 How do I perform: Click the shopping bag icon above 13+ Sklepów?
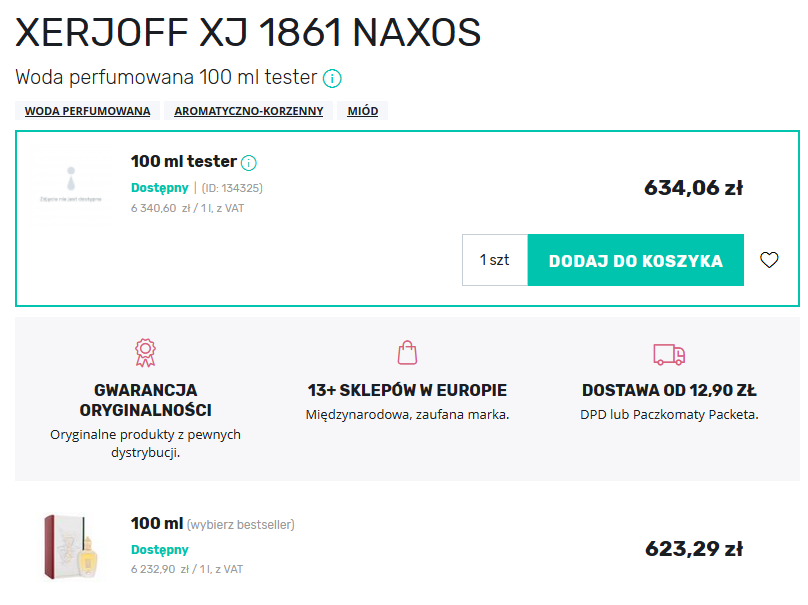[405, 352]
